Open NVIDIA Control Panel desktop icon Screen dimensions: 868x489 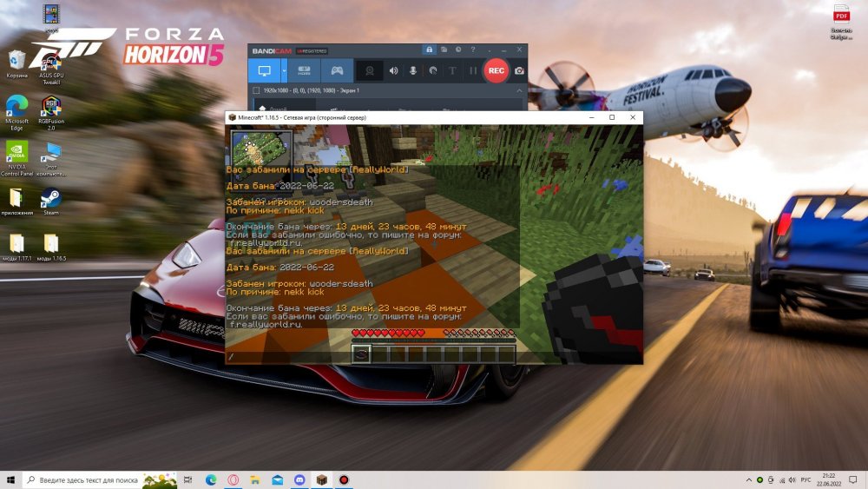coord(16,158)
